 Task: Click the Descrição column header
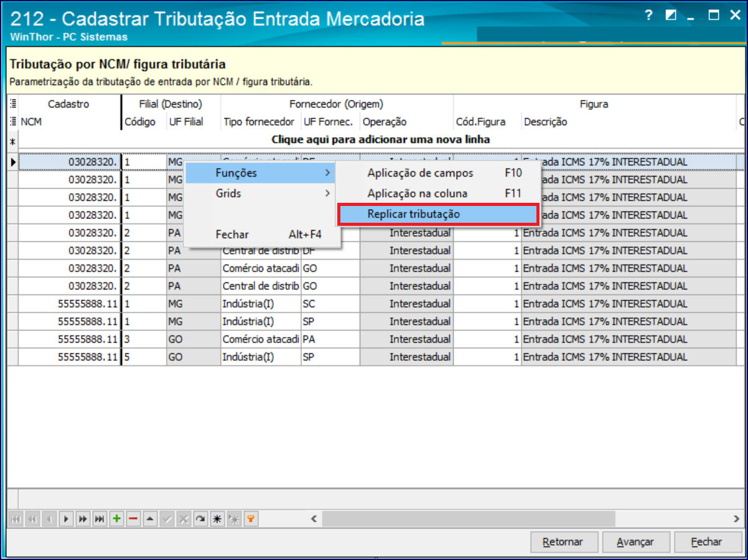629,122
